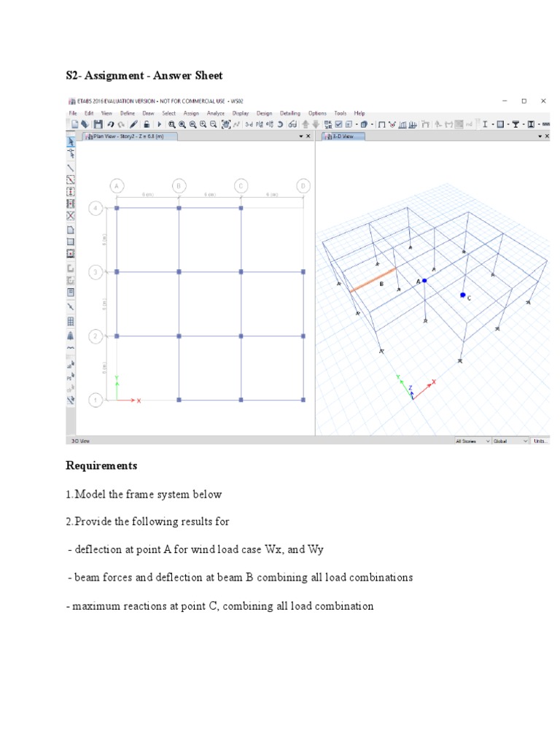
Task: Click the Show Deformed Shape icon
Action: [392, 124]
